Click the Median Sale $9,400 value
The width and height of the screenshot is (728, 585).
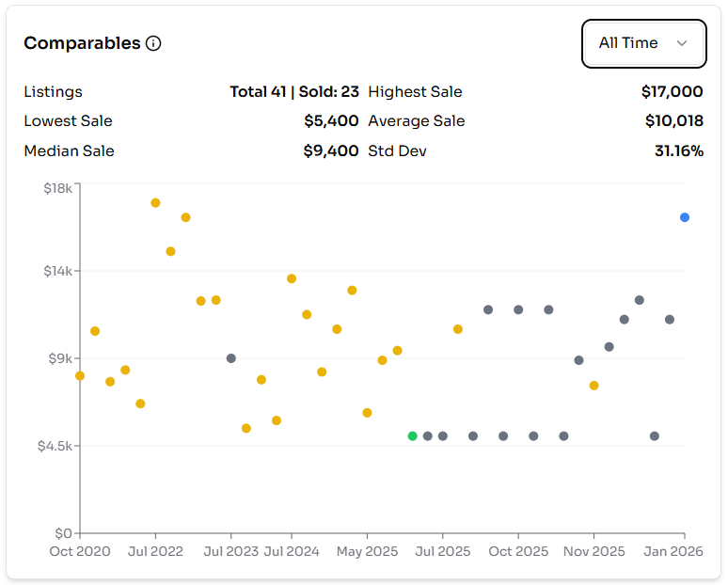coord(331,150)
